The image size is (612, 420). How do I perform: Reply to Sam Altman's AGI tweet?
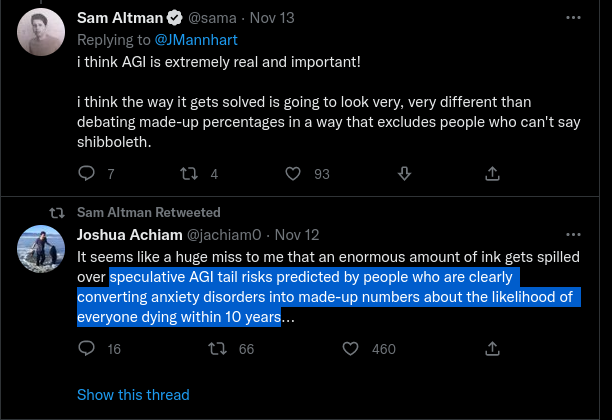86,174
